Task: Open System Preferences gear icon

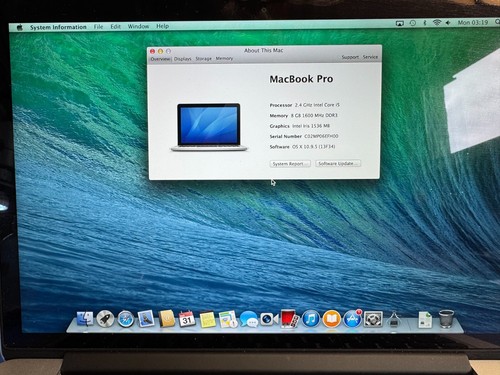Action: (373, 319)
